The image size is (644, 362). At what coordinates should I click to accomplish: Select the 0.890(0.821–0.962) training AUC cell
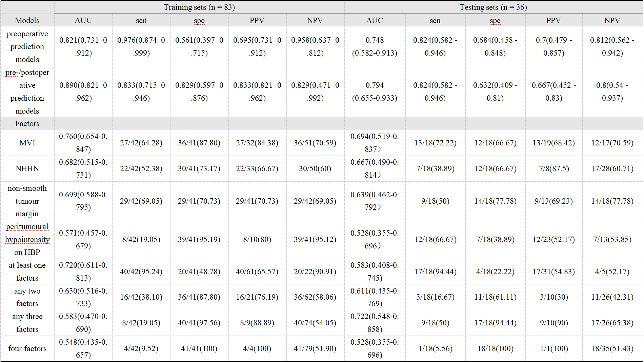[x=83, y=92]
